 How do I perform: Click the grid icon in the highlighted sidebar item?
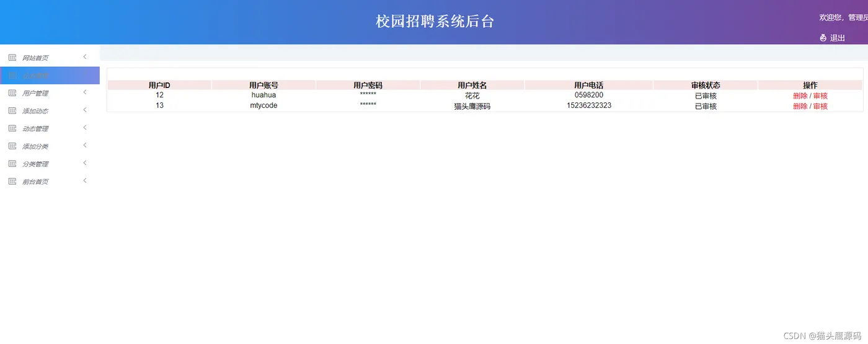pyautogui.click(x=12, y=76)
